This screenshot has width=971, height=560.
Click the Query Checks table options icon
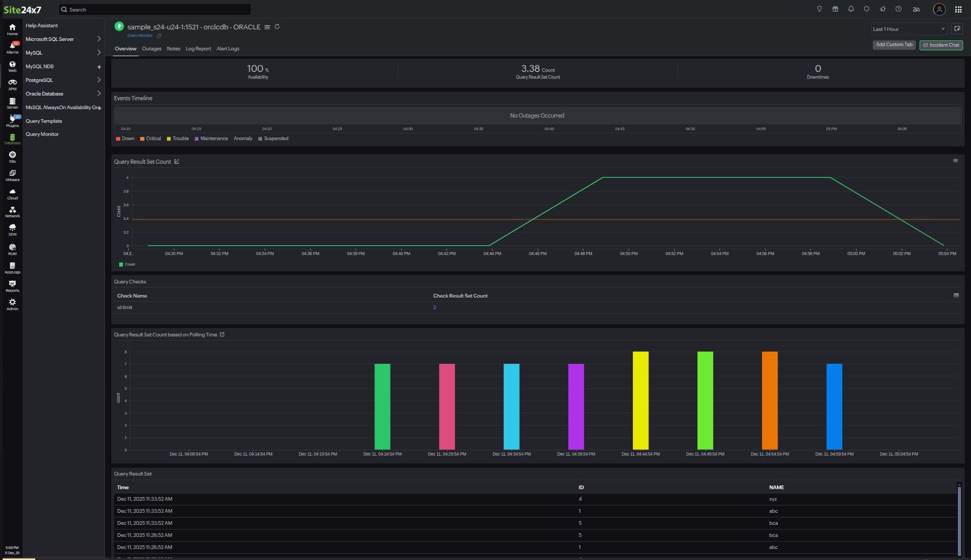pos(956,295)
